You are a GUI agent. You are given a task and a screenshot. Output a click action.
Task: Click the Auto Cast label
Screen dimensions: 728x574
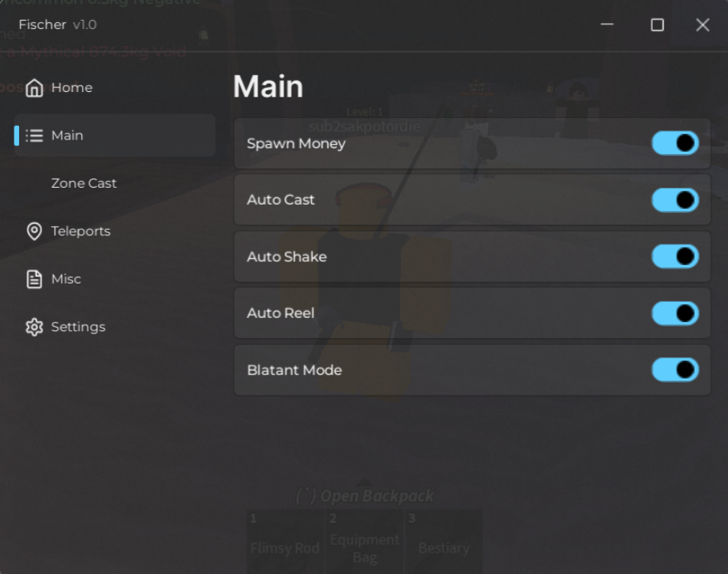click(x=280, y=200)
